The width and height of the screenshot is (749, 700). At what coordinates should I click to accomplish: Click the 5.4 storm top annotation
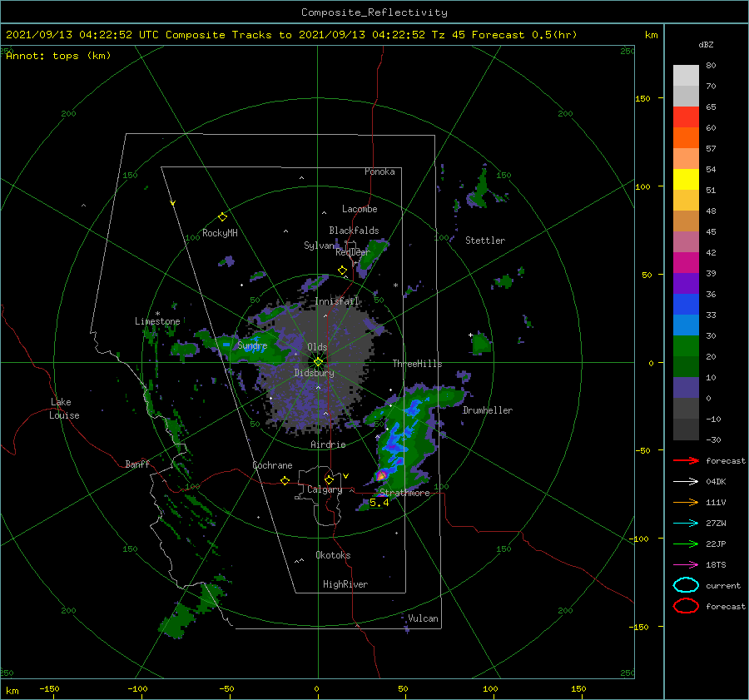click(379, 503)
